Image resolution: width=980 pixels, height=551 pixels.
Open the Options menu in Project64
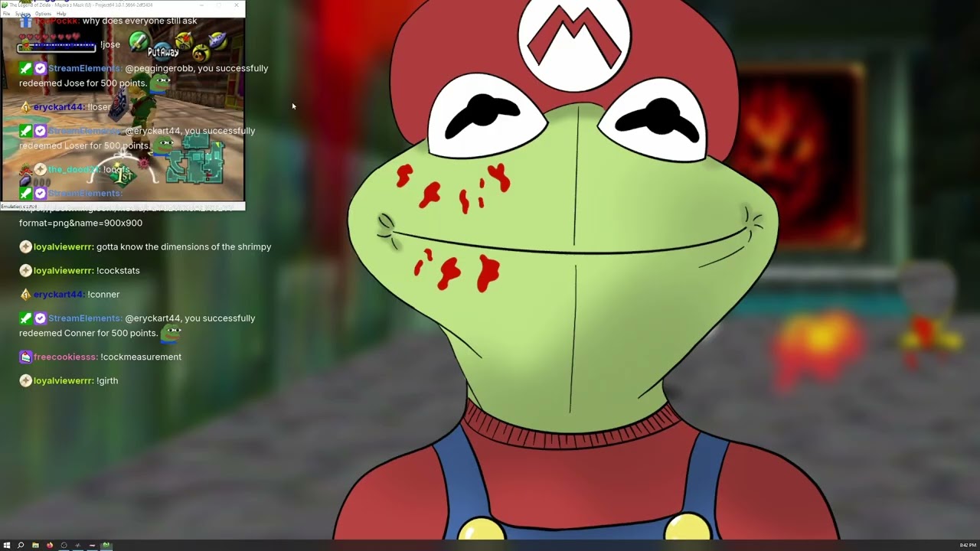click(43, 14)
